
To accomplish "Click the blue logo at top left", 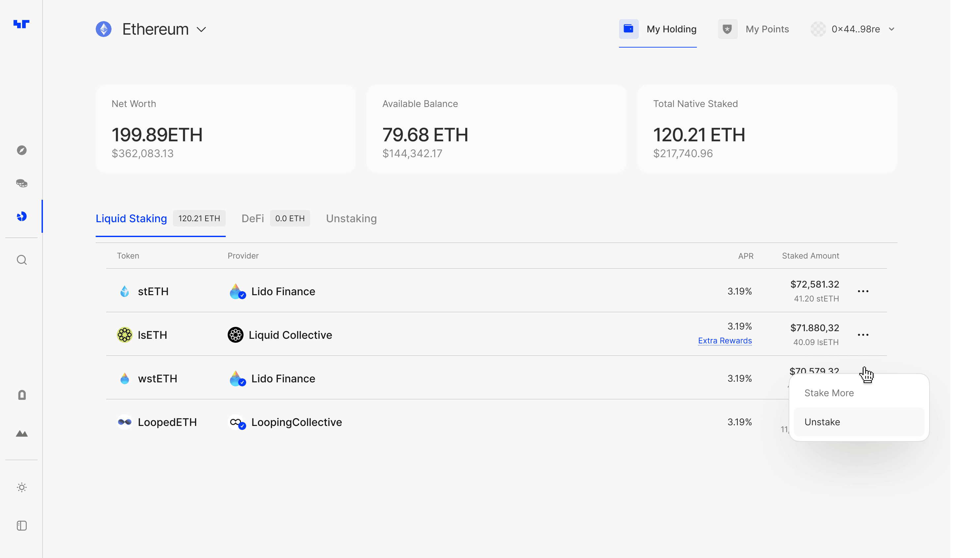I will tap(21, 24).
